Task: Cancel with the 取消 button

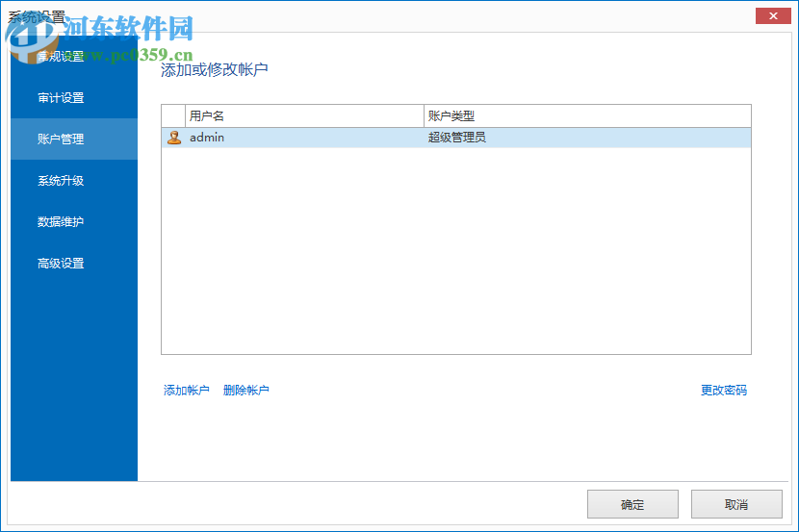Action: pos(736,504)
